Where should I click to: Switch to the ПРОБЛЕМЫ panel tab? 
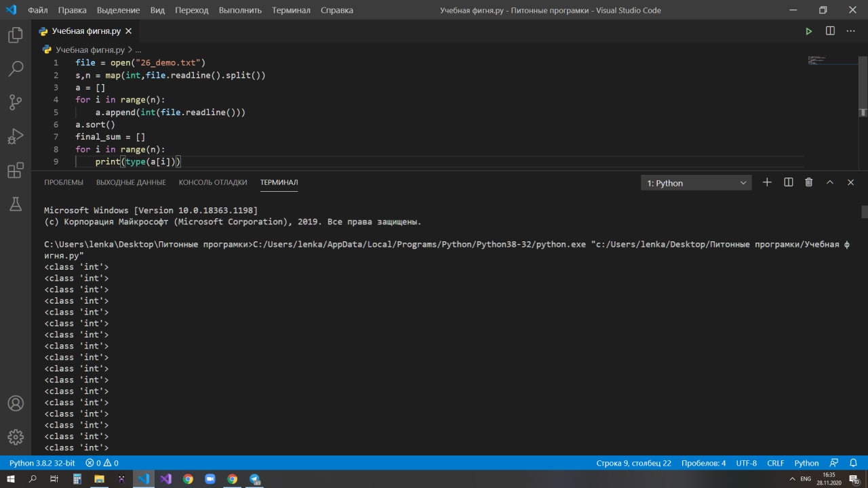pyautogui.click(x=64, y=182)
